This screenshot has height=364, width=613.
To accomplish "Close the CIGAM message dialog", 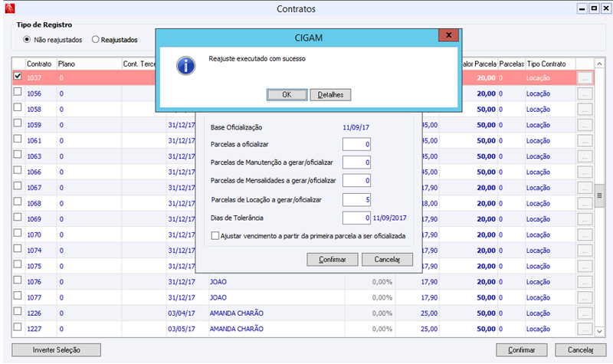I will point(448,35).
